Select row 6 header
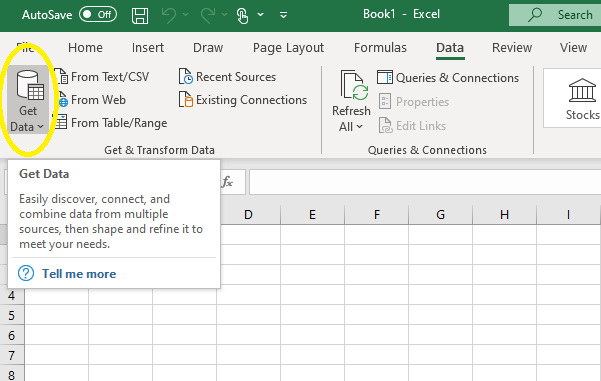Viewport: 601px width, 381px height. point(12,335)
